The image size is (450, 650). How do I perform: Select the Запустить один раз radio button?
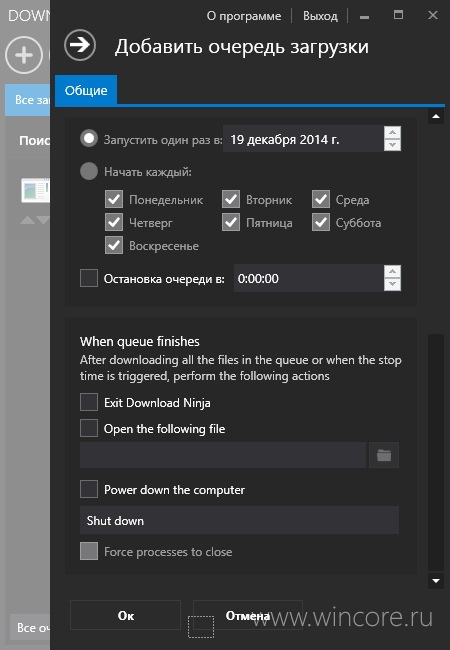pyautogui.click(x=89, y=138)
